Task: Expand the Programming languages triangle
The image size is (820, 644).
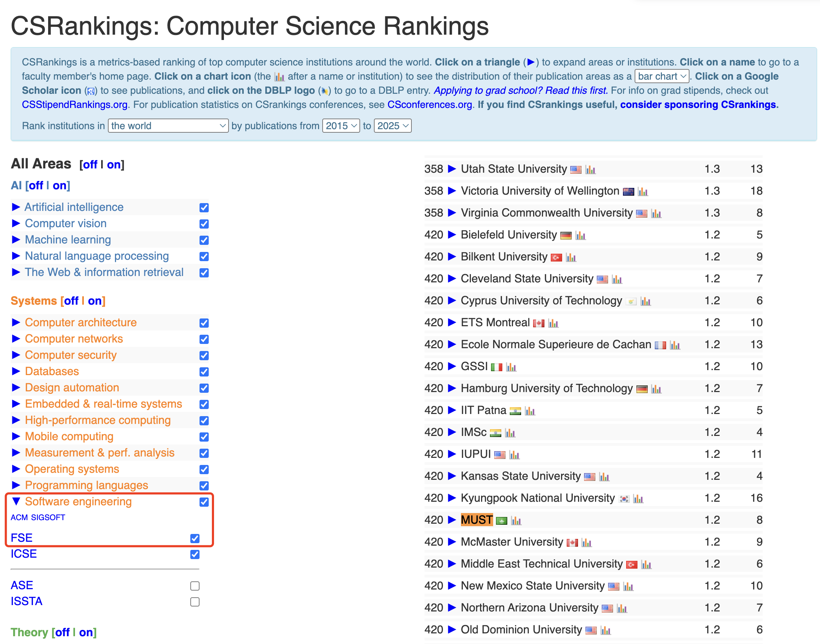Action: (16, 485)
